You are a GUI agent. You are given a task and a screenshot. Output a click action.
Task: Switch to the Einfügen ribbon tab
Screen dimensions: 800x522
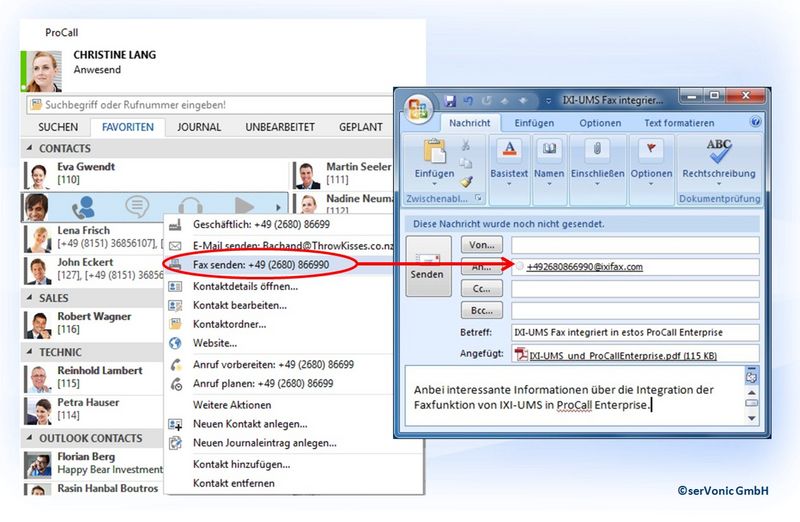point(534,123)
